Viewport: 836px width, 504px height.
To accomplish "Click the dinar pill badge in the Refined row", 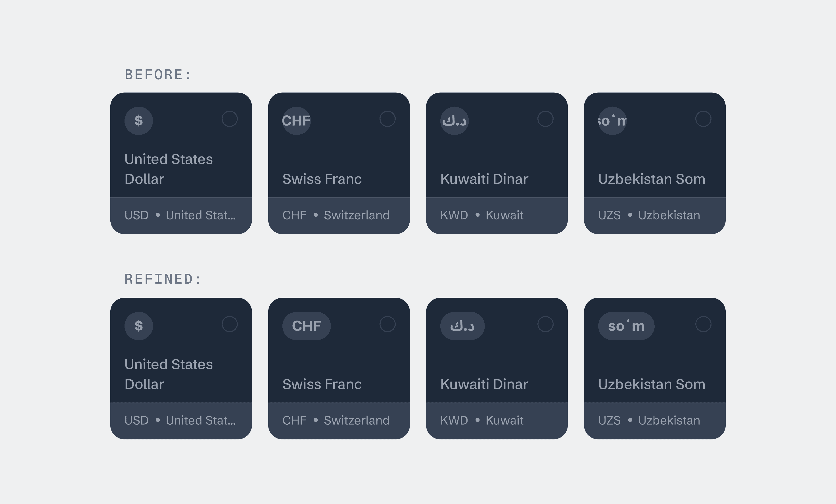I will [462, 326].
